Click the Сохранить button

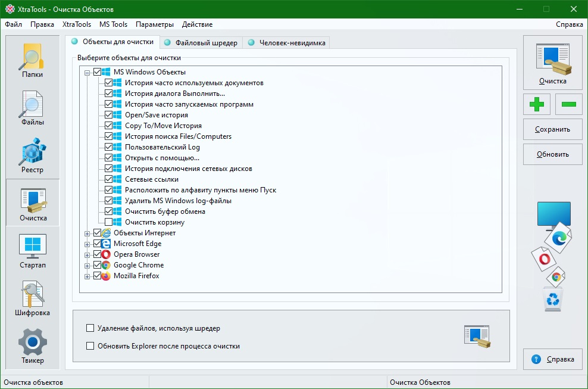[x=552, y=129]
